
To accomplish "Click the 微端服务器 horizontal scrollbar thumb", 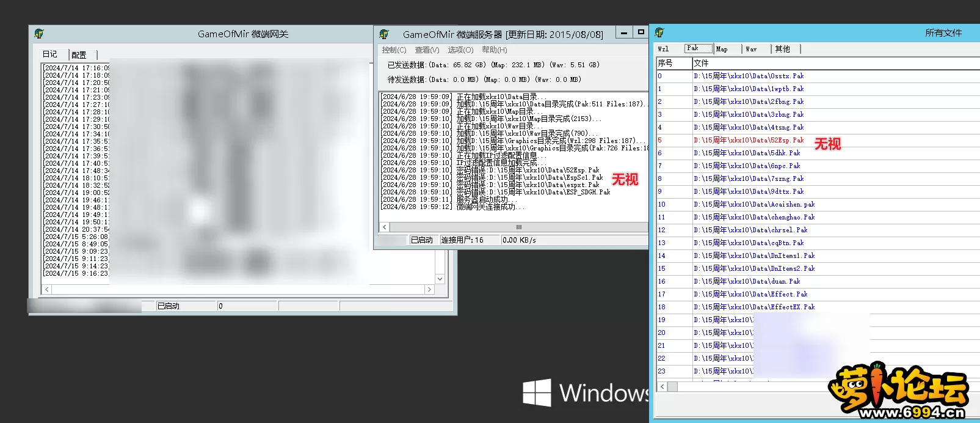I will [518, 227].
